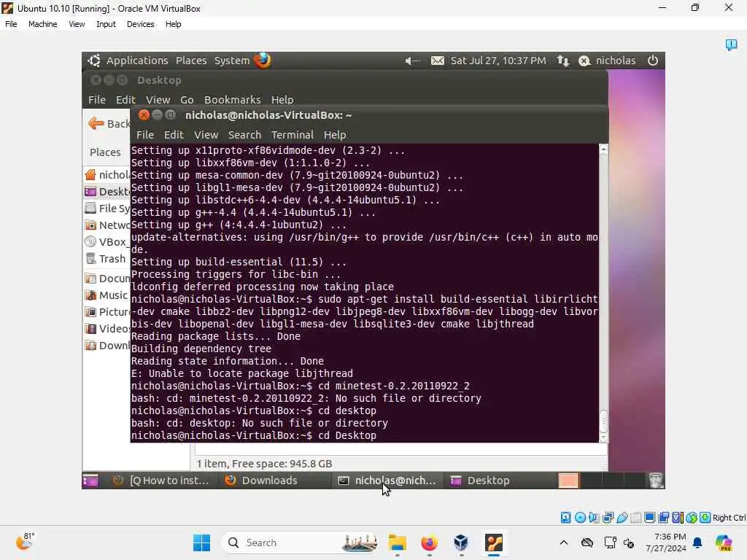Open Help menu in Desktop file manager
The image size is (747, 560).
282,99
